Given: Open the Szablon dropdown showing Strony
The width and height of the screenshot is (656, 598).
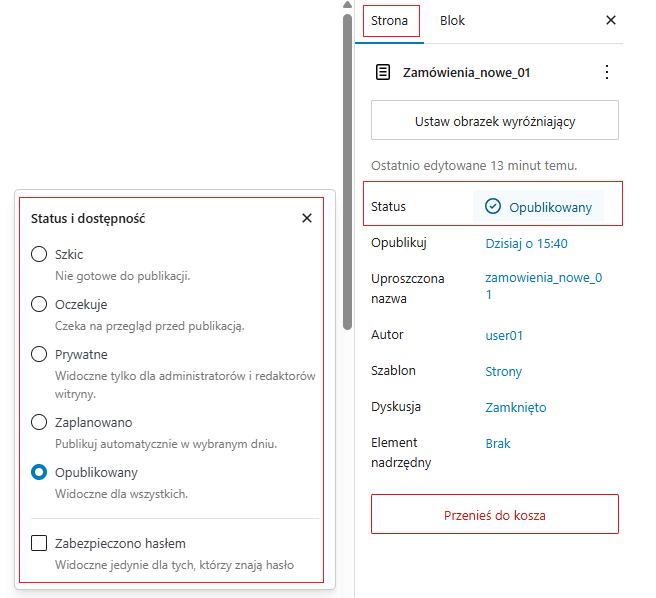Looking at the screenshot, I should tap(503, 371).
